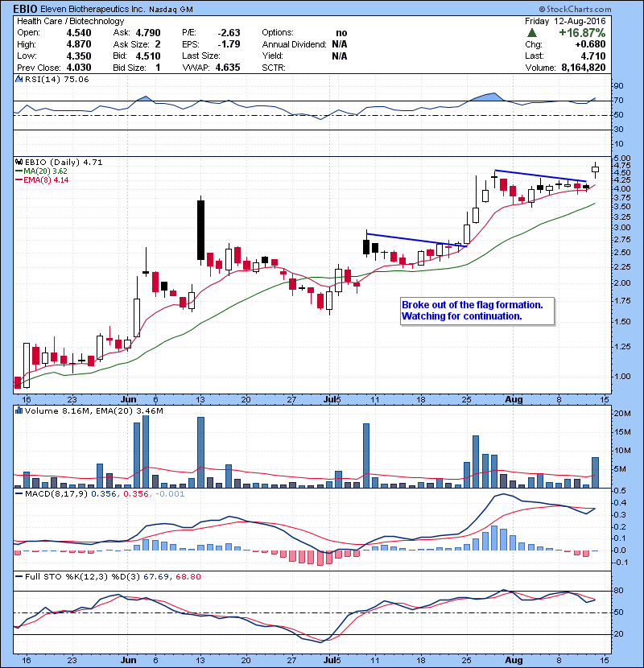Screen dimensions: 644x668
Task: Click the EBIO ticker symbol in the header
Action: click(x=25, y=9)
